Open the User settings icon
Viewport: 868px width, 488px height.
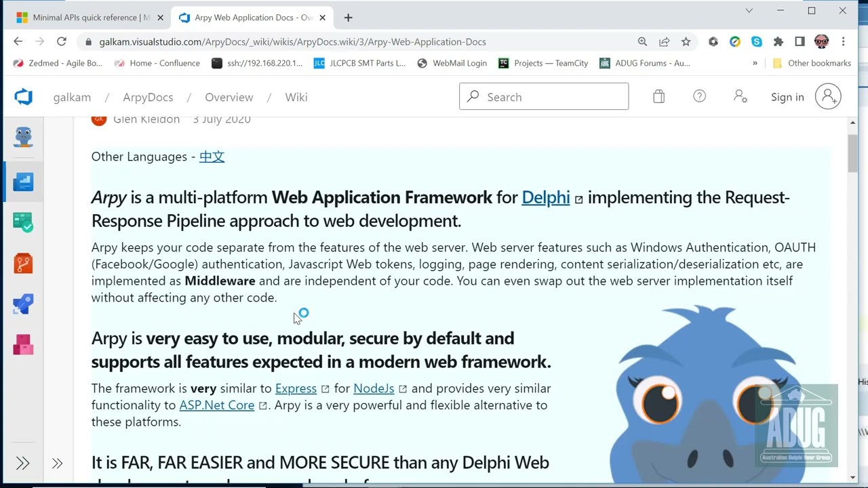(740, 97)
